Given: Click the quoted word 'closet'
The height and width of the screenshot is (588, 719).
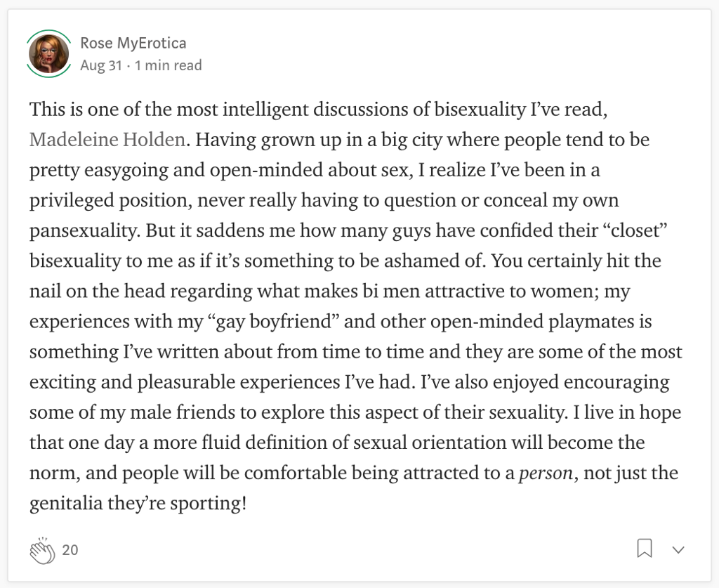Looking at the screenshot, I should [x=633, y=230].
